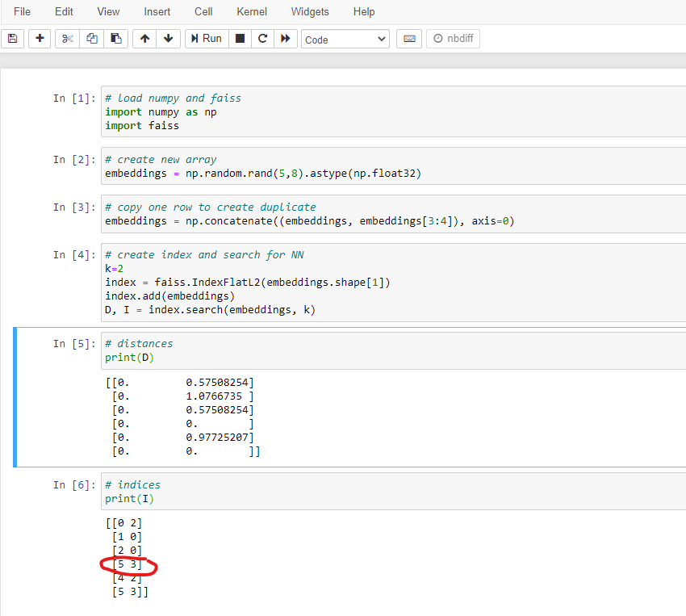Open the cell type Code dropdown
The image size is (686, 616).
click(x=345, y=40)
